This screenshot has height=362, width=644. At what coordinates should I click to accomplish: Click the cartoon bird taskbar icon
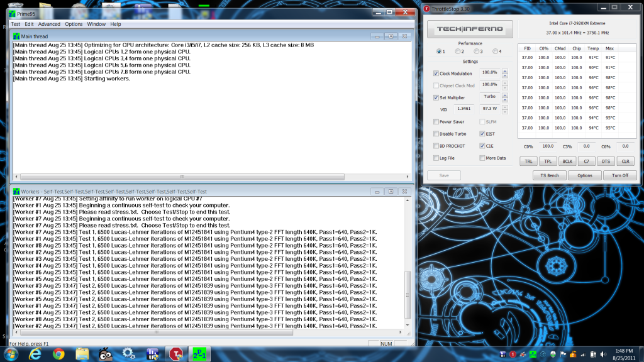[x=106, y=354]
